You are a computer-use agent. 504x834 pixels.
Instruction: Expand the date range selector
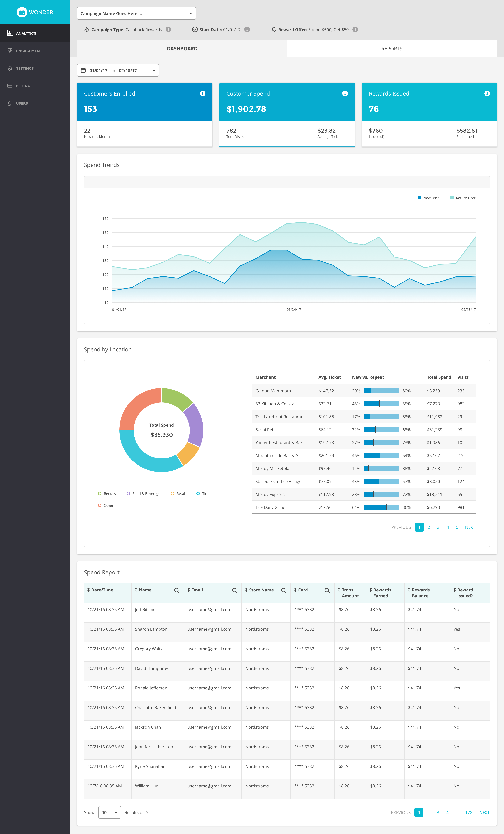(153, 70)
